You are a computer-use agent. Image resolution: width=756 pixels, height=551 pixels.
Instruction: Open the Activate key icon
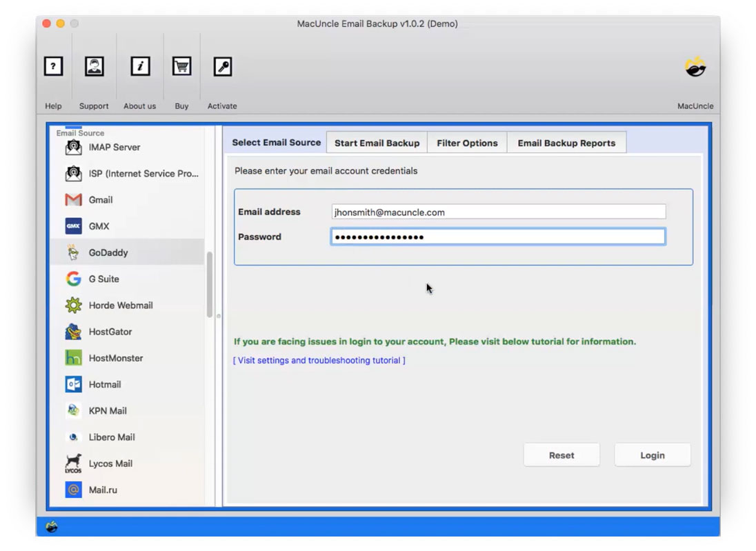coord(222,66)
